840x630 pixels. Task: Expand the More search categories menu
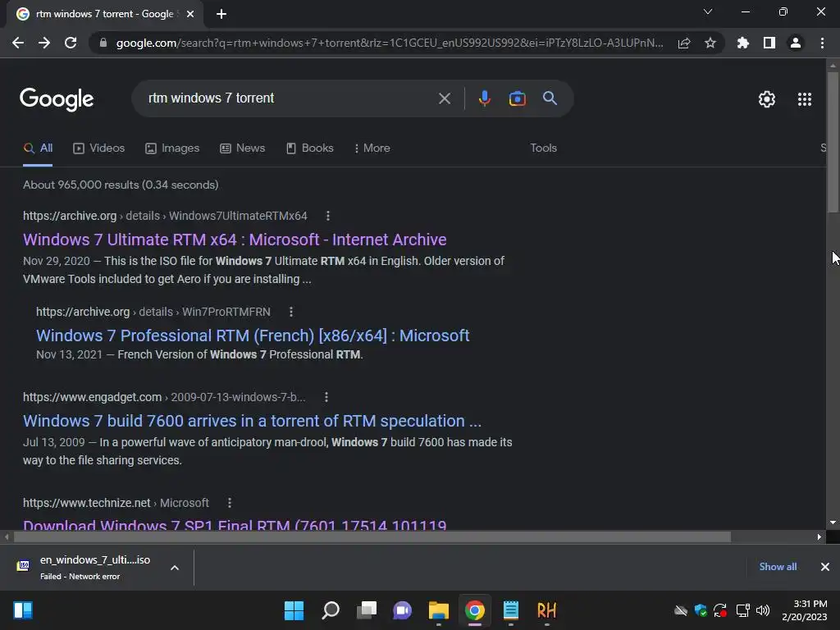click(372, 148)
